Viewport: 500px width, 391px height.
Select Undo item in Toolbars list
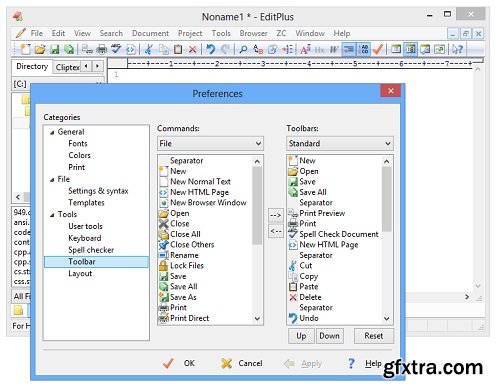pos(309,318)
